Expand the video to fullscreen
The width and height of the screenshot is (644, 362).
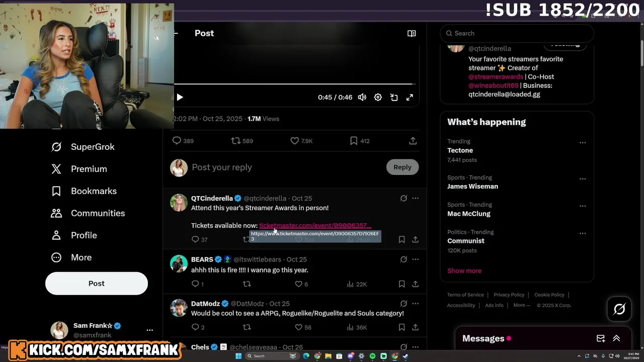pos(410,97)
